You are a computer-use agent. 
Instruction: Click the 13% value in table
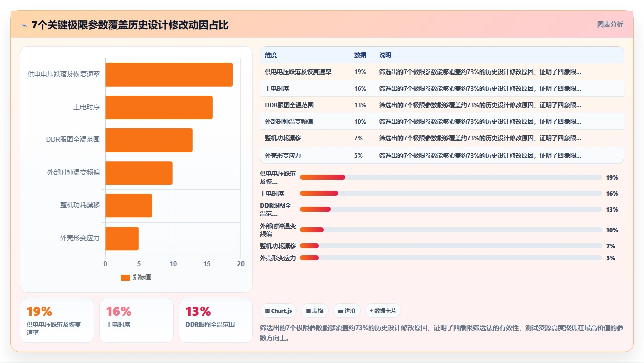[360, 105]
